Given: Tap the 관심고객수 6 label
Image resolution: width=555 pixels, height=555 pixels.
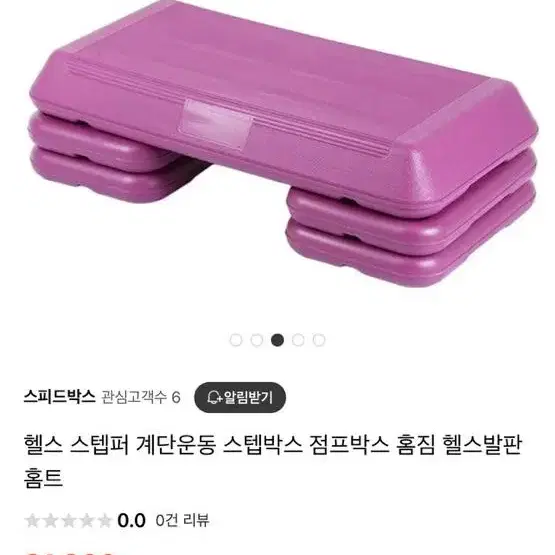Looking at the screenshot, I should coord(141,397).
